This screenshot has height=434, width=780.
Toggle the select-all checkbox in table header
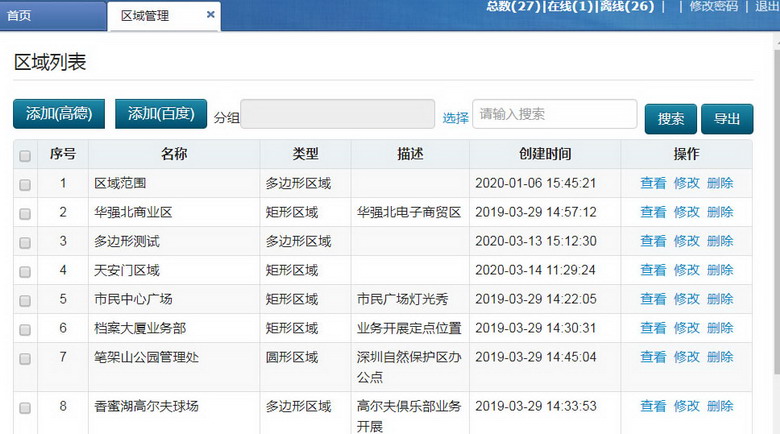(x=25, y=155)
